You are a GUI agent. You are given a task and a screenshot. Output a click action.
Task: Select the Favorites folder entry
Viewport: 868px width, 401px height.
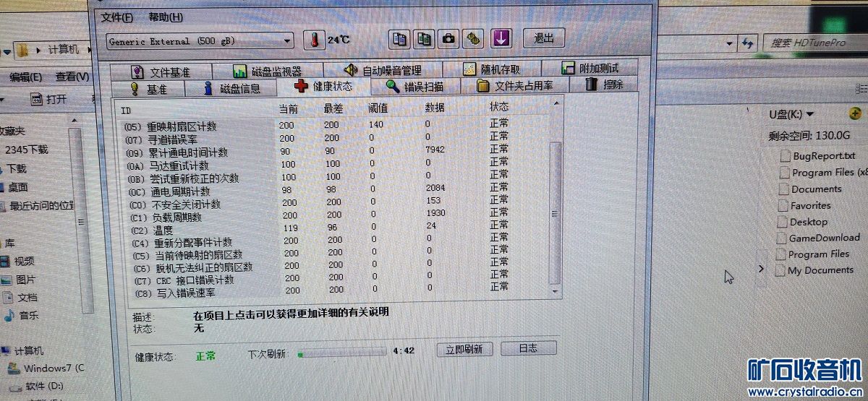tap(804, 205)
